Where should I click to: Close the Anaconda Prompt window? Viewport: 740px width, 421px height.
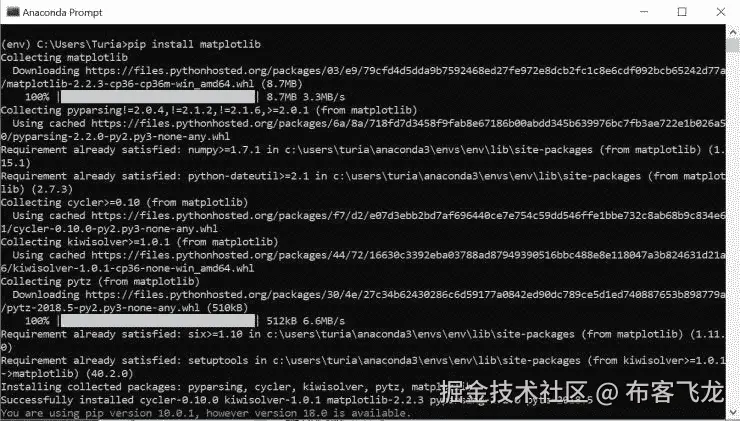(721, 12)
